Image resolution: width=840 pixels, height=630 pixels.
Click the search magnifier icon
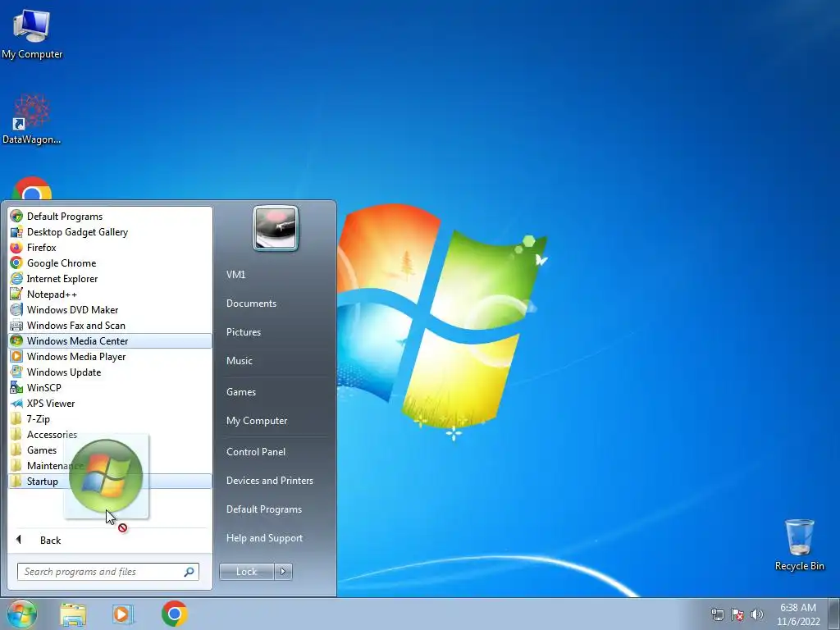click(189, 572)
